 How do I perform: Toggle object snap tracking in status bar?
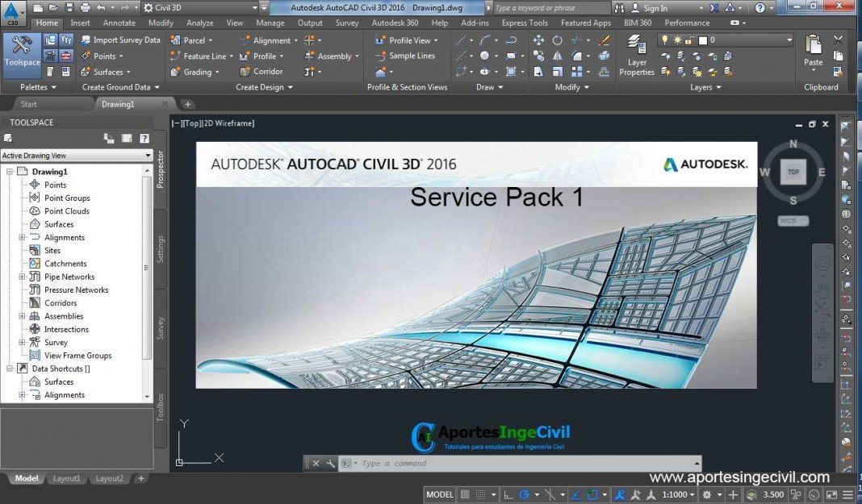pos(576,494)
